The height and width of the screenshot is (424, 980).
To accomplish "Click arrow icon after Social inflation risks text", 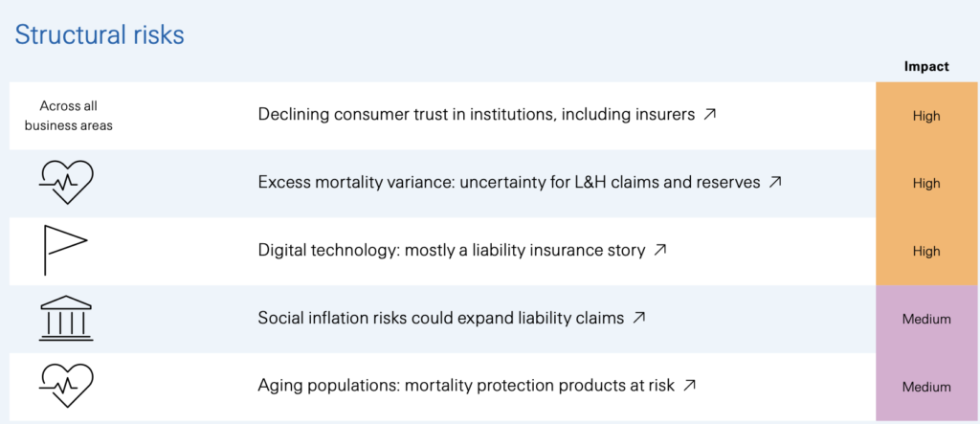I will pos(638,318).
